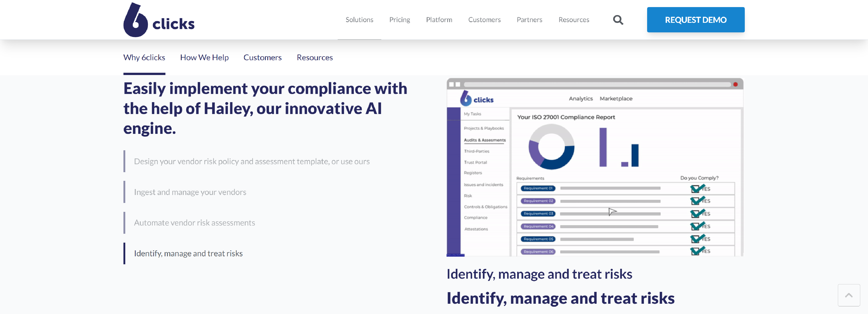Select 'Design your vendor risk policy' step
868x314 pixels.
[252, 161]
